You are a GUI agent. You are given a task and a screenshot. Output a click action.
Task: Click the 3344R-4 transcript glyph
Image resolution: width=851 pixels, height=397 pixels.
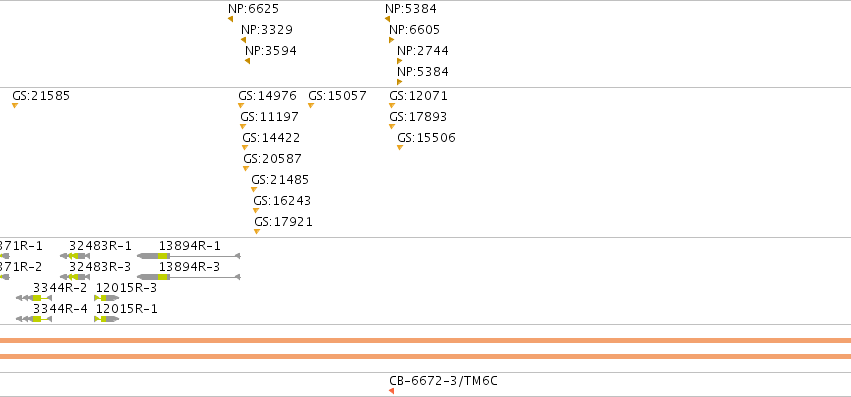pos(34,319)
